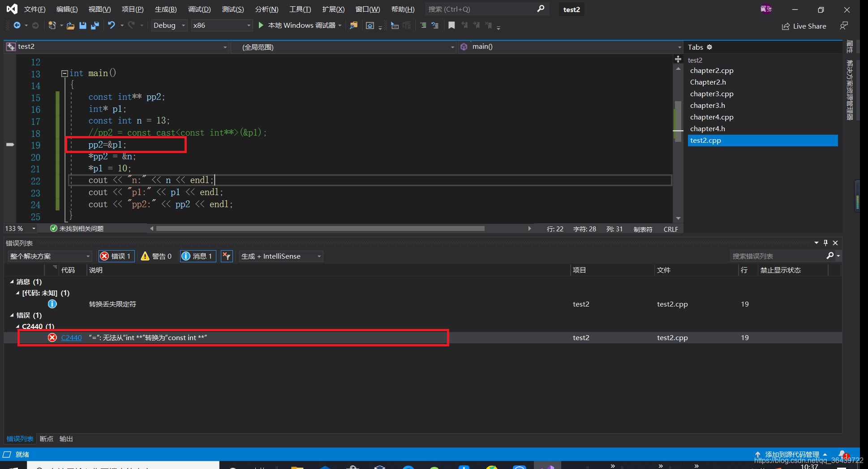Click the clear error list filter icon
The width and height of the screenshot is (868, 469).
click(x=227, y=256)
